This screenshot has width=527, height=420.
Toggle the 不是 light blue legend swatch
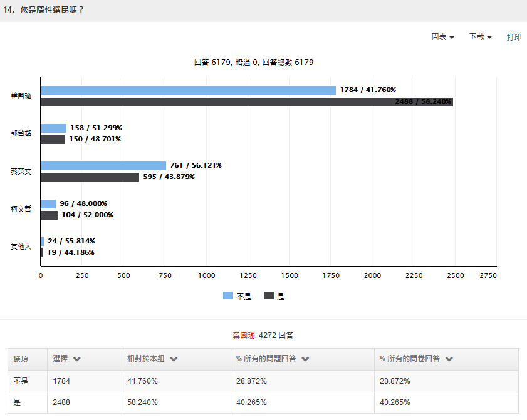(228, 296)
